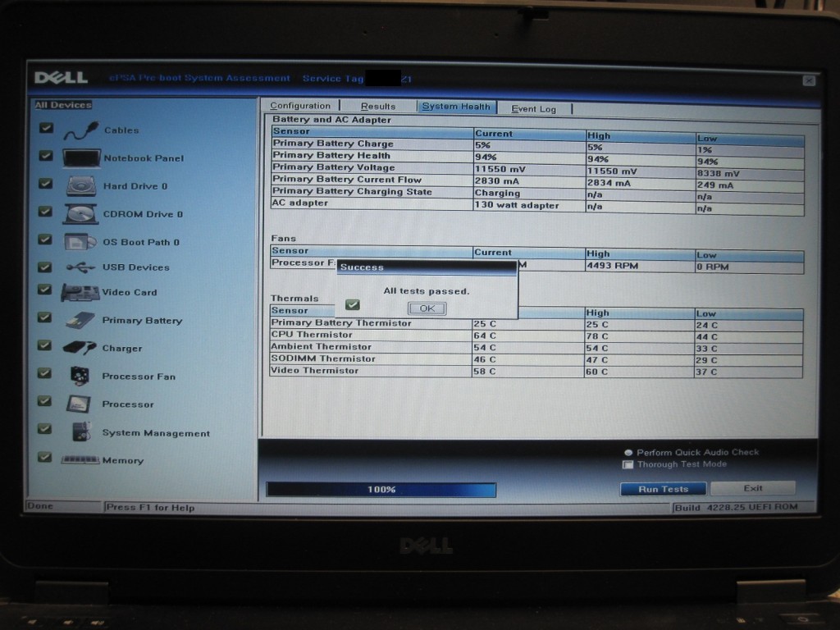
Task: Click the green check icon in Success dialog
Action: [x=353, y=305]
